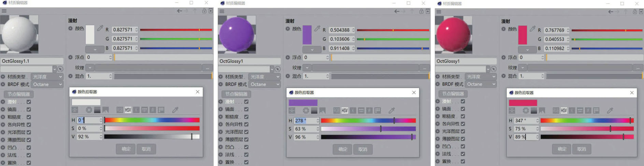Toggle 薄膜图层 checkbox in purple material window

[x=246, y=139]
